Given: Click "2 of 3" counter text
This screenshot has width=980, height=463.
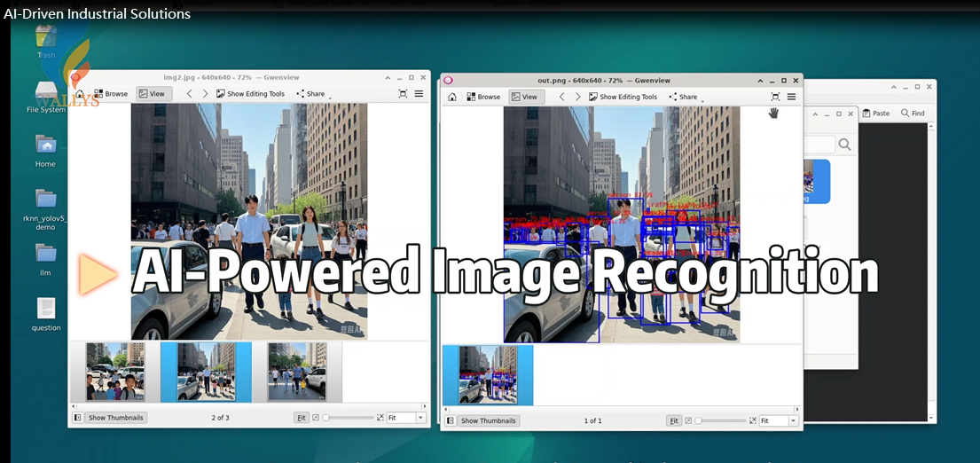Looking at the screenshot, I should (x=220, y=418).
